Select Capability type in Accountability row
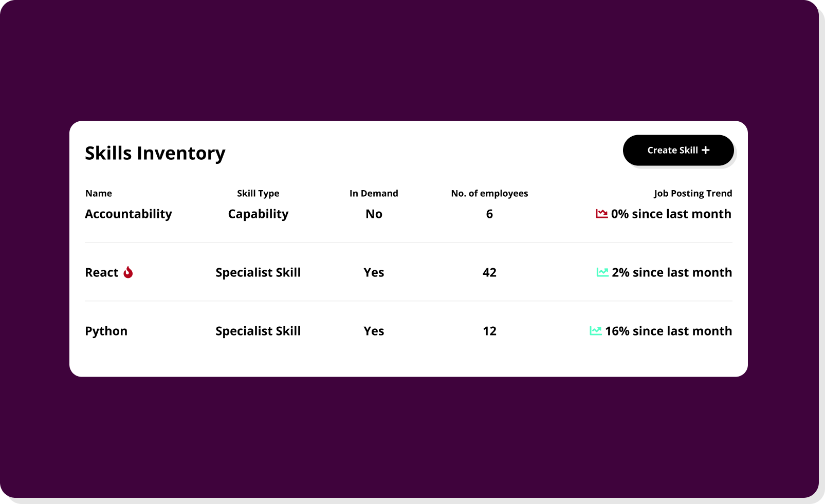The width and height of the screenshot is (825, 504). (x=258, y=214)
